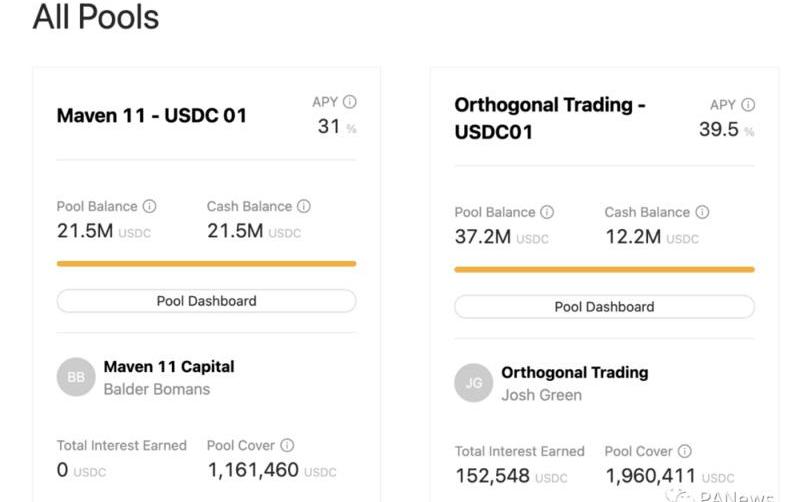
Task: Click the 0 USDC interest earned value
Action: (x=81, y=470)
